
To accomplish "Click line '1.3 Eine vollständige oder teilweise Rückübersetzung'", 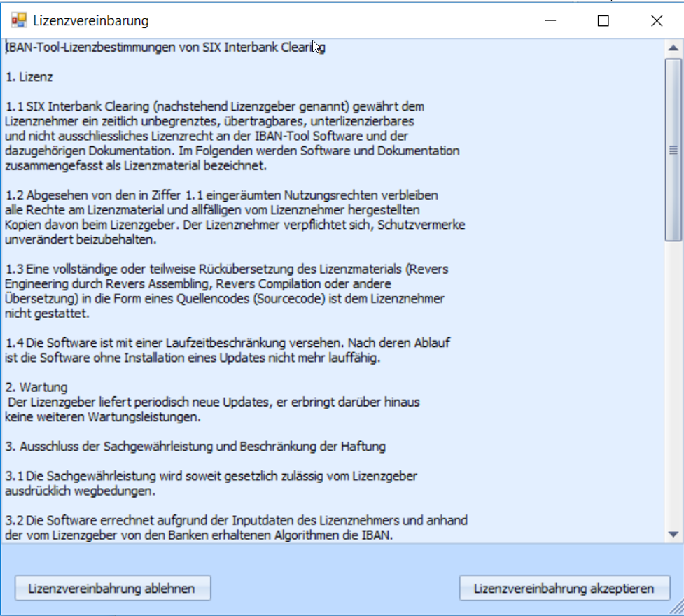I will (226, 269).
